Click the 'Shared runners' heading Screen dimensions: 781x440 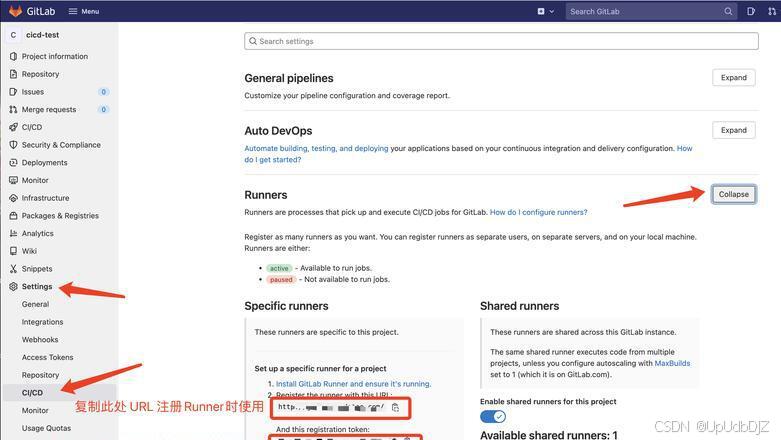click(x=520, y=306)
